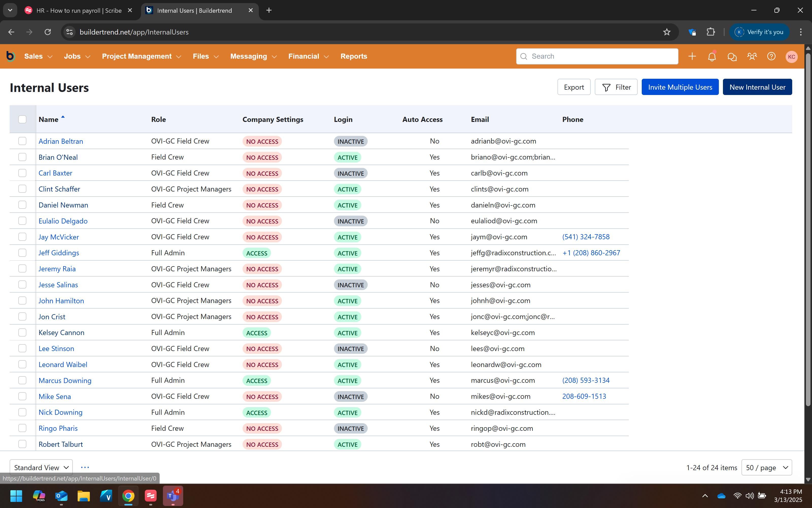Tick the checkbox next to Kelsey Cannon
Viewport: 812px width, 508px height.
tap(22, 332)
